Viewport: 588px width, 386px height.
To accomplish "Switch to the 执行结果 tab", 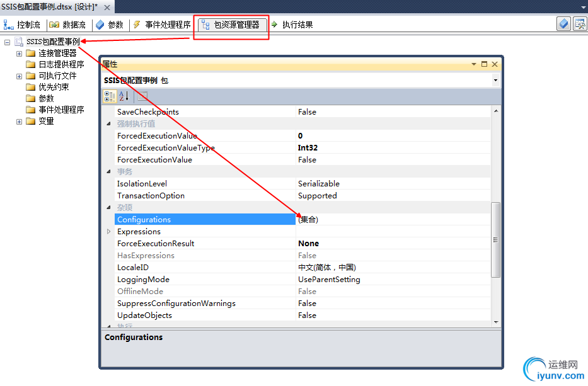I will (x=292, y=25).
